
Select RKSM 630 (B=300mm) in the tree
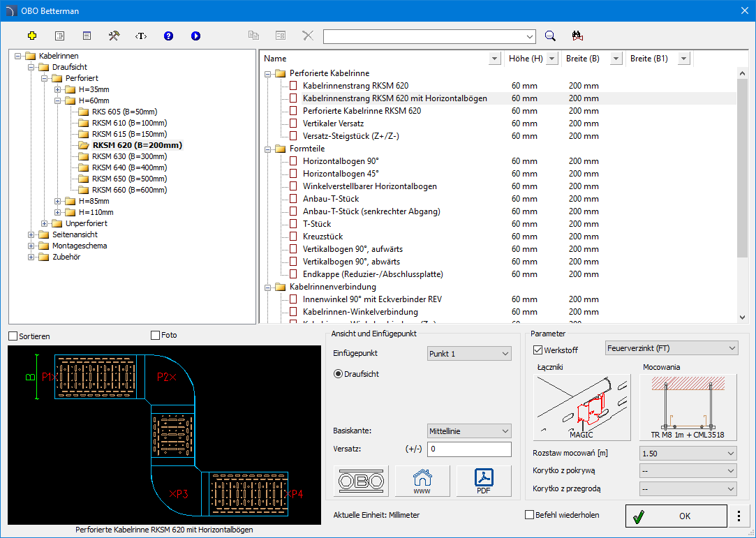click(x=129, y=156)
